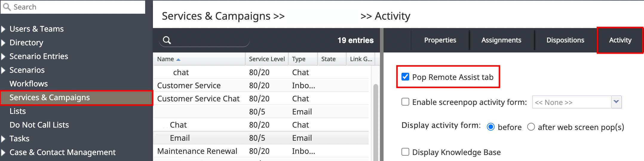Select the Maintenance Renewal service row
The width and height of the screenshot is (644, 161).
[261, 151]
